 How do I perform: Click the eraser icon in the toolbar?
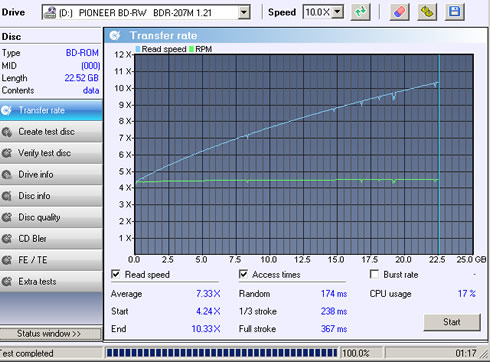(399, 12)
